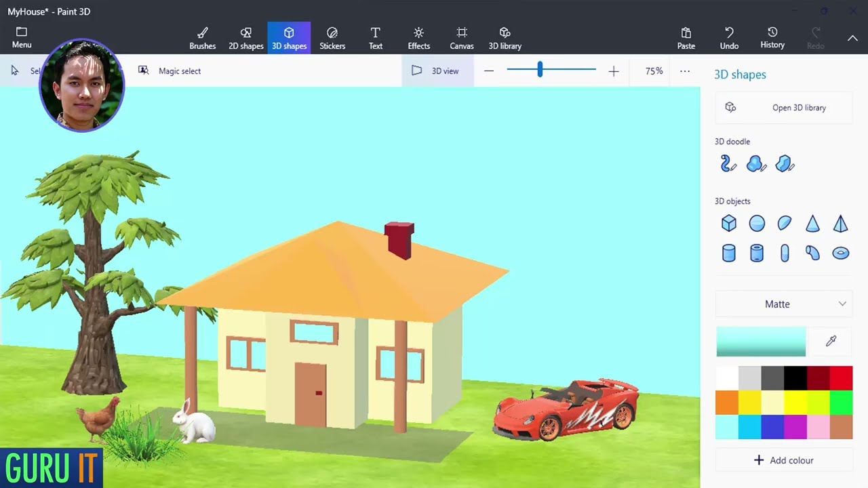The height and width of the screenshot is (488, 868).
Task: Pick the orange colour swatch
Action: click(x=727, y=403)
